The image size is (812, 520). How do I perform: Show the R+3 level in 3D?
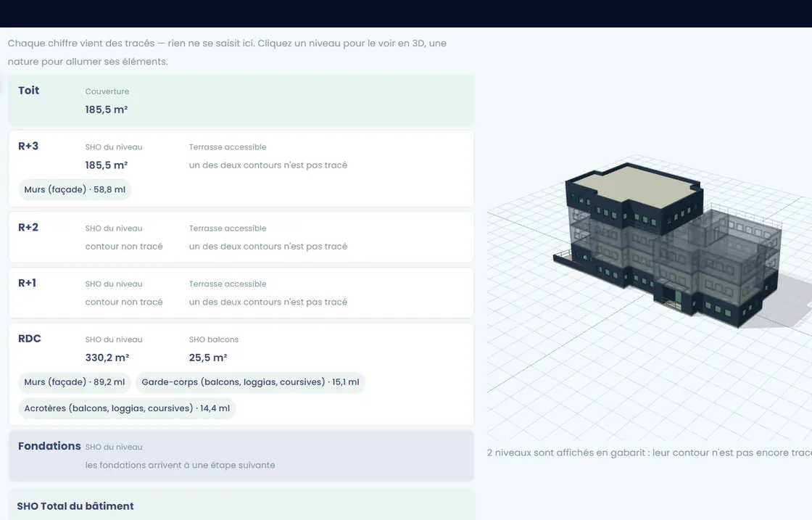pos(241,168)
